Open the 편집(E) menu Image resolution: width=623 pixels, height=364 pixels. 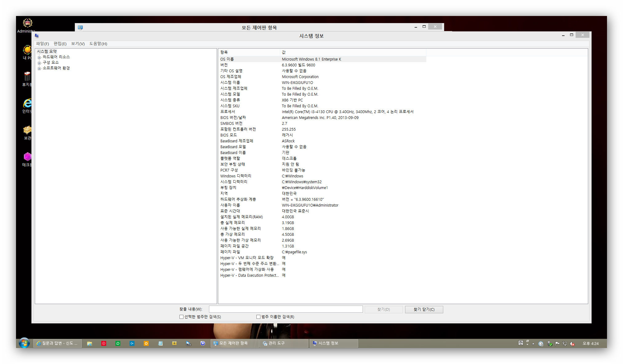pyautogui.click(x=60, y=44)
